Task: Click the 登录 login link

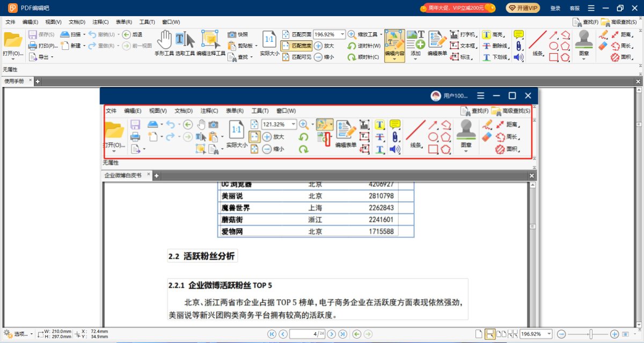Action: [555, 8]
